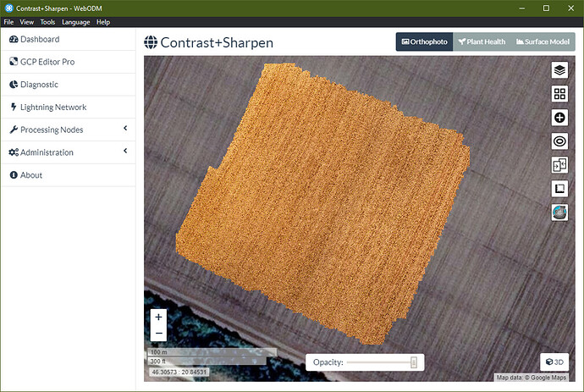The image size is (584, 392).
Task: Open the Help menu
Action: coord(103,22)
